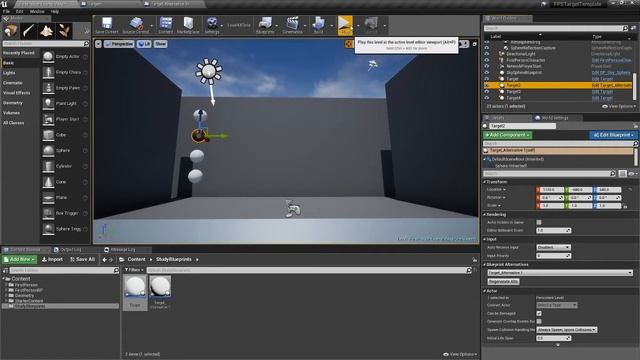640x360 pixels.
Task: Click the Player Start placement item
Action: tap(65, 119)
